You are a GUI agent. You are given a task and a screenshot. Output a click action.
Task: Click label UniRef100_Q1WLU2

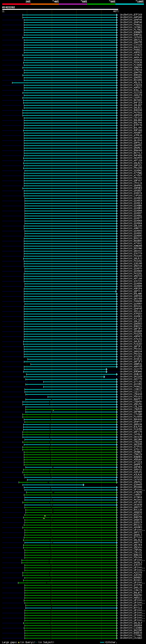point(131,374)
